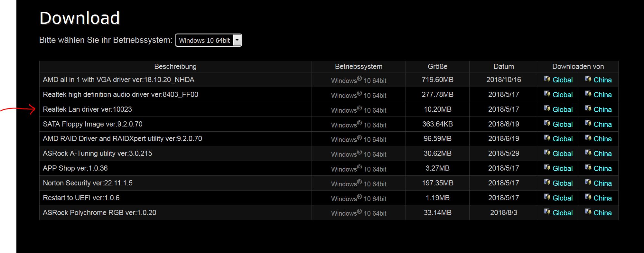
Task: Click Global download icon for Restart to UEFI
Action: [547, 197]
